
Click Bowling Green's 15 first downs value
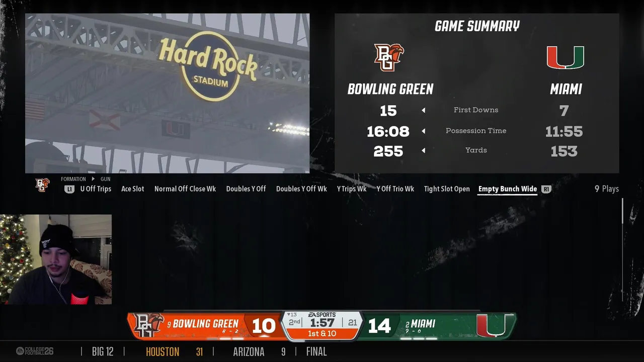tap(388, 111)
